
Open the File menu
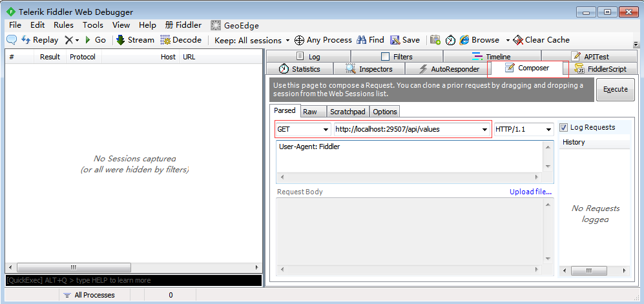[16, 25]
